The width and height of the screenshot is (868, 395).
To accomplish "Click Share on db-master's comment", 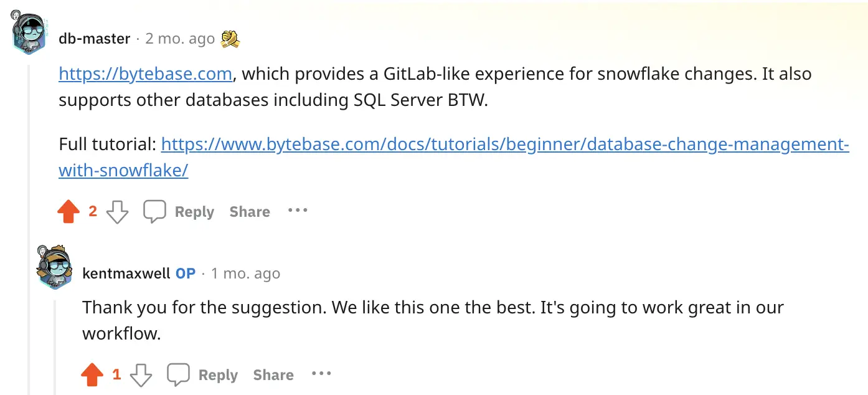I will click(248, 212).
